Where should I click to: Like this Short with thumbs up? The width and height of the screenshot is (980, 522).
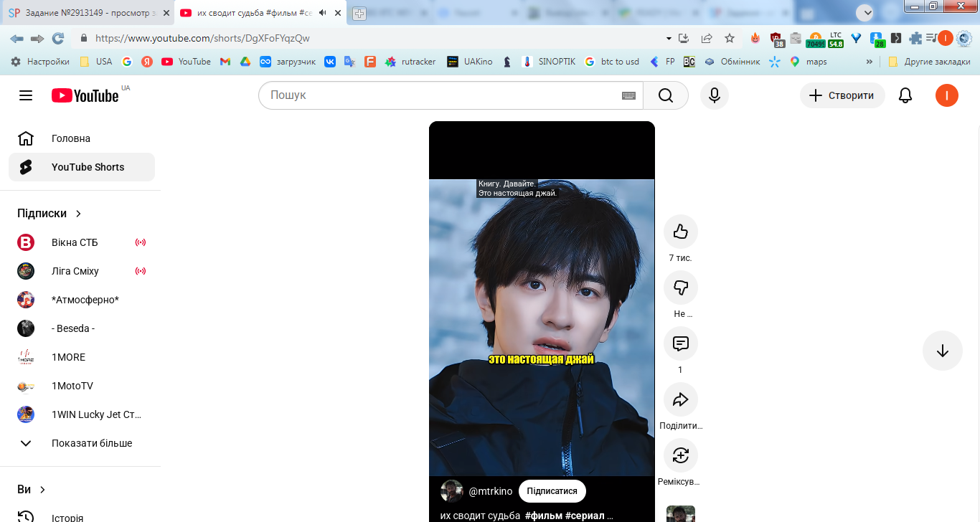(x=681, y=232)
